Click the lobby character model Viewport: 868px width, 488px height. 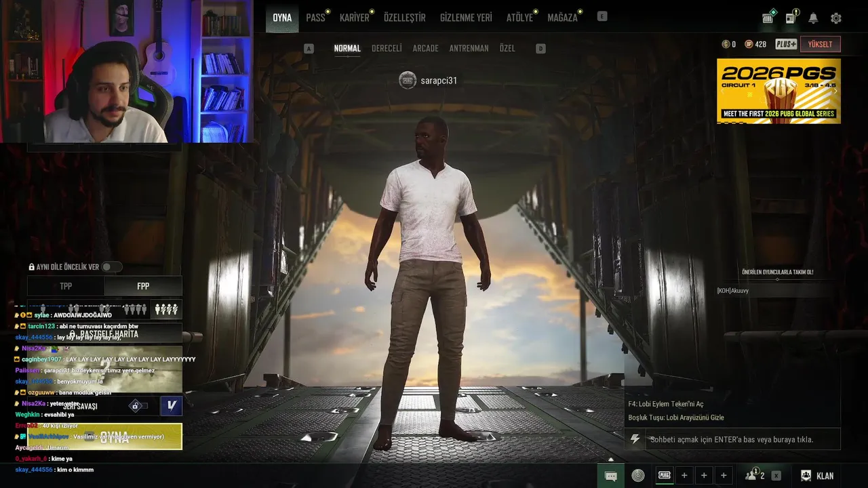(x=429, y=283)
